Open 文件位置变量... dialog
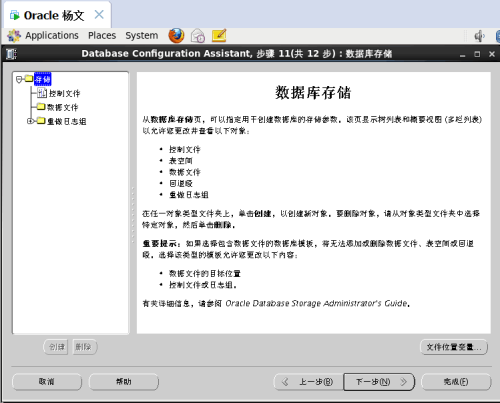 454,347
